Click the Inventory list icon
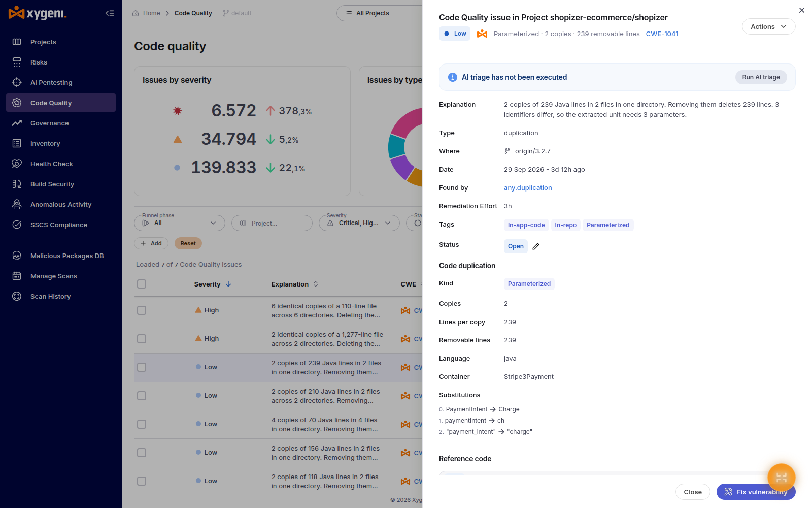This screenshot has height=508, width=812. (17, 143)
